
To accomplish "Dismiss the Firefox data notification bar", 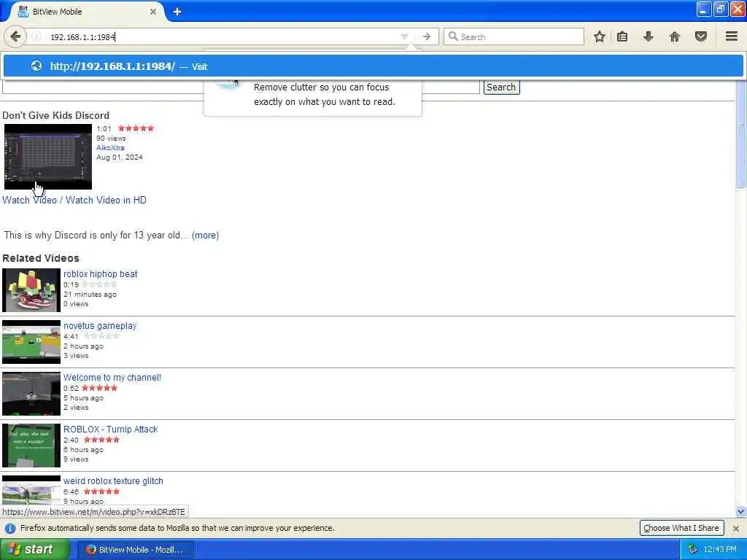I will (x=735, y=528).
